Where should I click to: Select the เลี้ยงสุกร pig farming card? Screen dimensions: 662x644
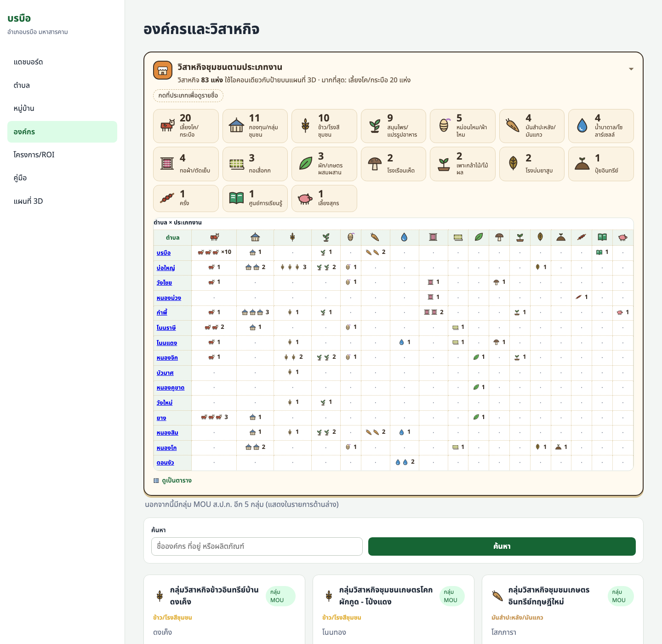pyautogui.click(x=324, y=198)
